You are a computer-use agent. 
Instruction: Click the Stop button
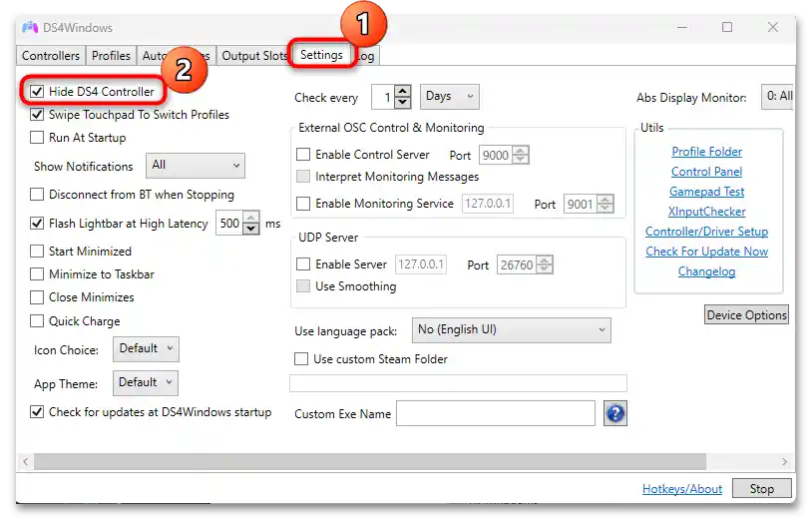pyautogui.click(x=762, y=488)
